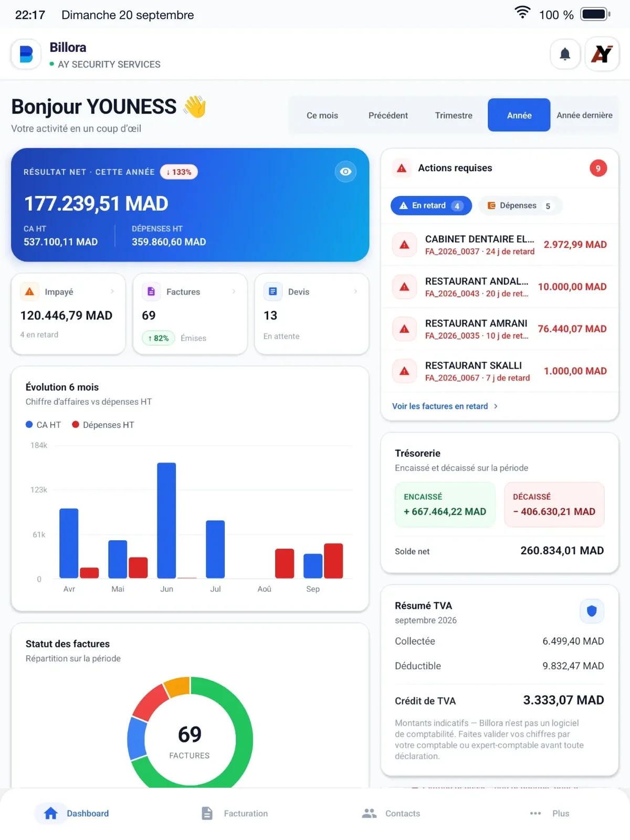This screenshot has height=840, width=630.
Task: Open invoice FA_2026_0035 of RESTAURANT AMRANI
Action: (499, 329)
